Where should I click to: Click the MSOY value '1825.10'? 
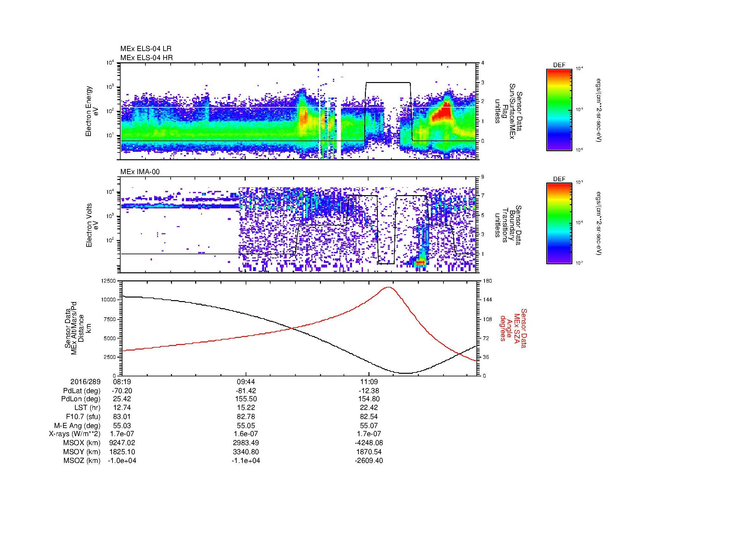tap(122, 452)
